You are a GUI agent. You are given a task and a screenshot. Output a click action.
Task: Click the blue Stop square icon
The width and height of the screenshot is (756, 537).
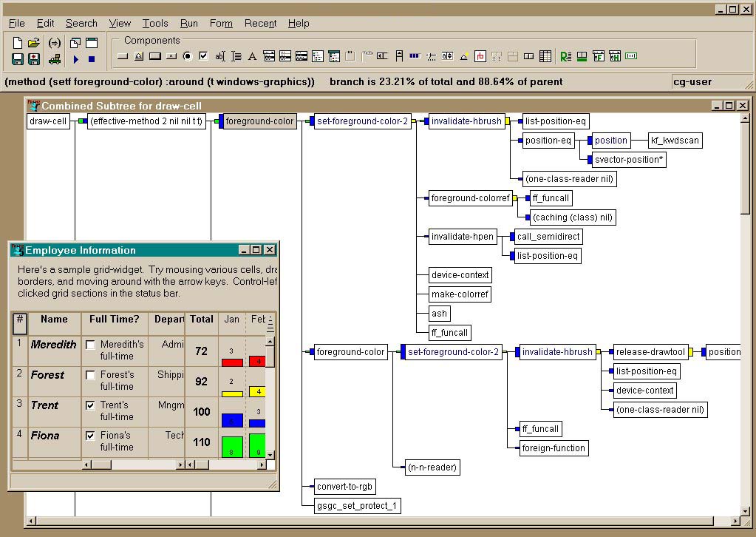[92, 59]
